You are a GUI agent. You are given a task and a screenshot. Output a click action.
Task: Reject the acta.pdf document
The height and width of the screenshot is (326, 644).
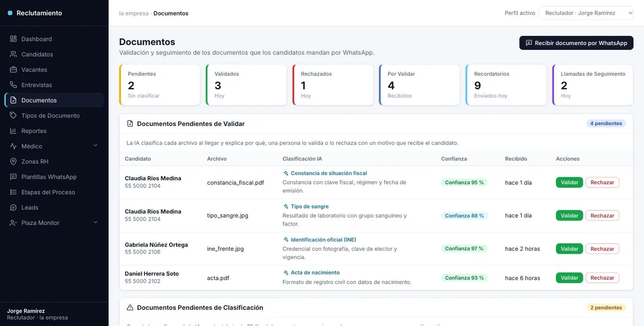point(602,278)
